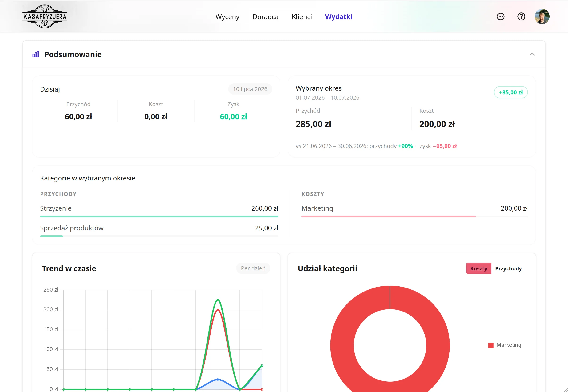The width and height of the screenshot is (568, 392).
Task: Open the help question mark icon
Action: (x=521, y=16)
